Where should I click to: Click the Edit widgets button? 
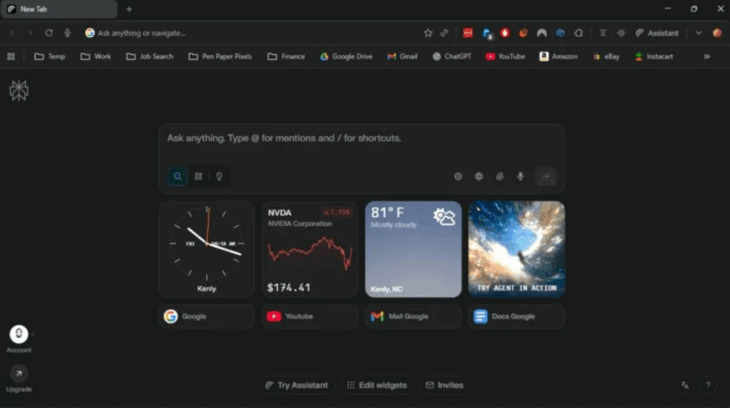(376, 385)
